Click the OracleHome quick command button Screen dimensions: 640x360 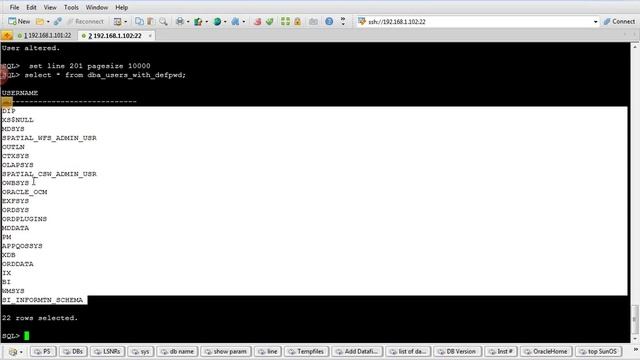(546, 351)
